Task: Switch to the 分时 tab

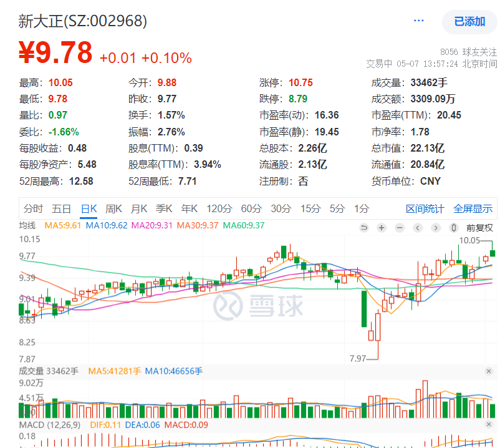Action: 33,208
